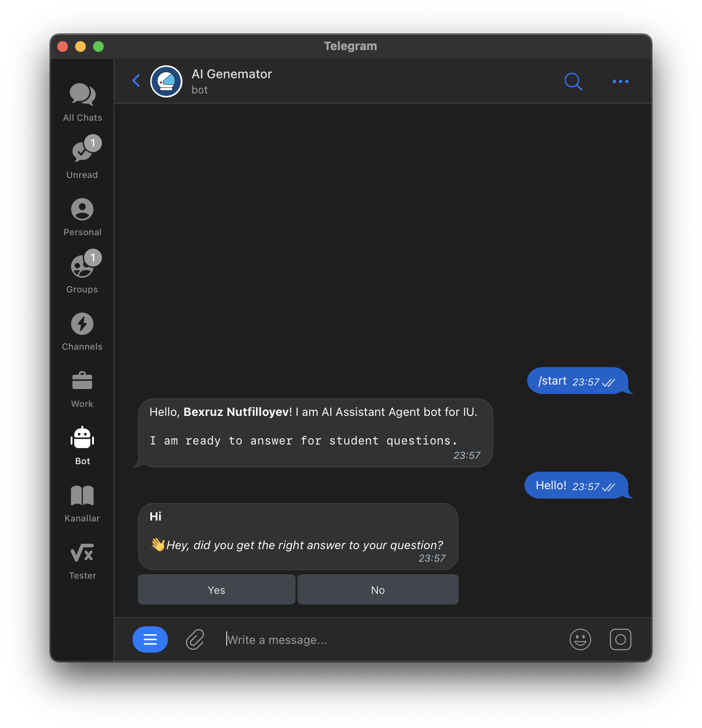Open the Work folder briefcase icon
This screenshot has width=702, height=728.
[x=82, y=381]
